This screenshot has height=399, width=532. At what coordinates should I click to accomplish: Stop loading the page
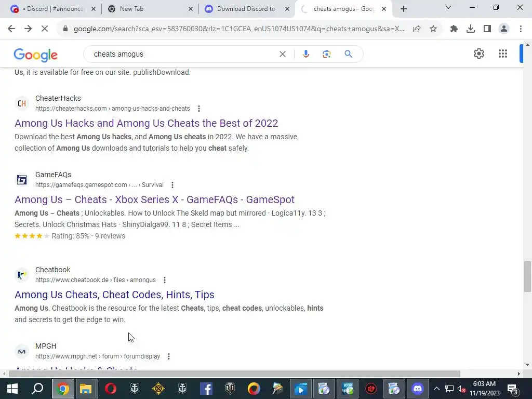[x=45, y=29]
